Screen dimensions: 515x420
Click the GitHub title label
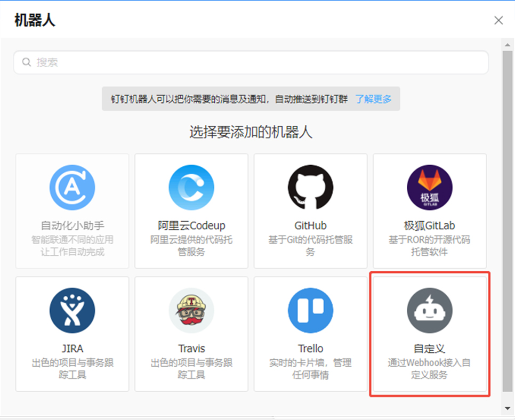(x=310, y=225)
